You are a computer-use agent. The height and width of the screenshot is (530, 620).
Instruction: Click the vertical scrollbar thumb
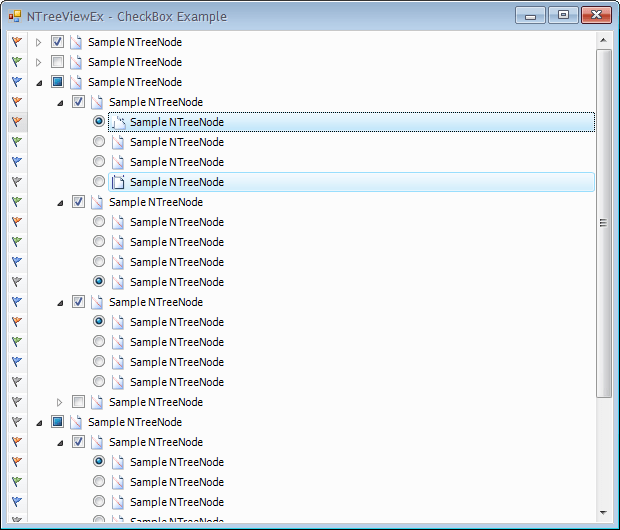coord(603,222)
